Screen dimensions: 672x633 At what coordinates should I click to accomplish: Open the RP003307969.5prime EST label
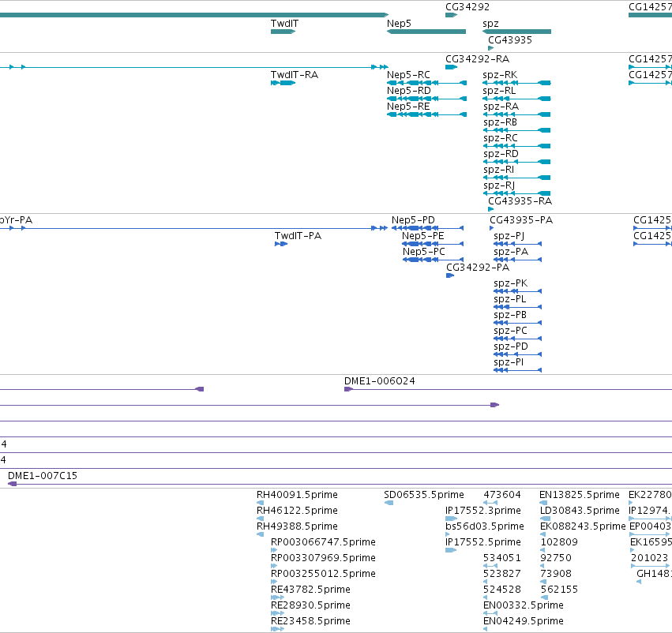[323, 559]
